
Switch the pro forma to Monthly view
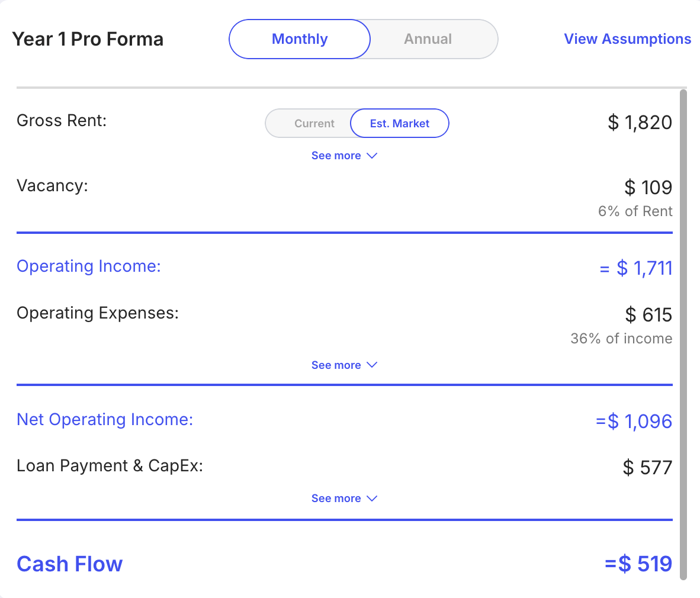(x=300, y=39)
